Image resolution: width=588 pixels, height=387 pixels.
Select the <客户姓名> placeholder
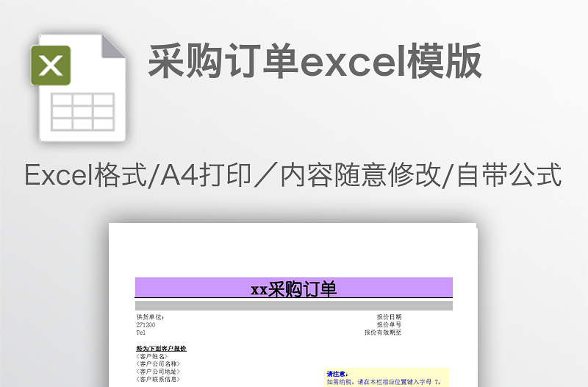click(151, 356)
